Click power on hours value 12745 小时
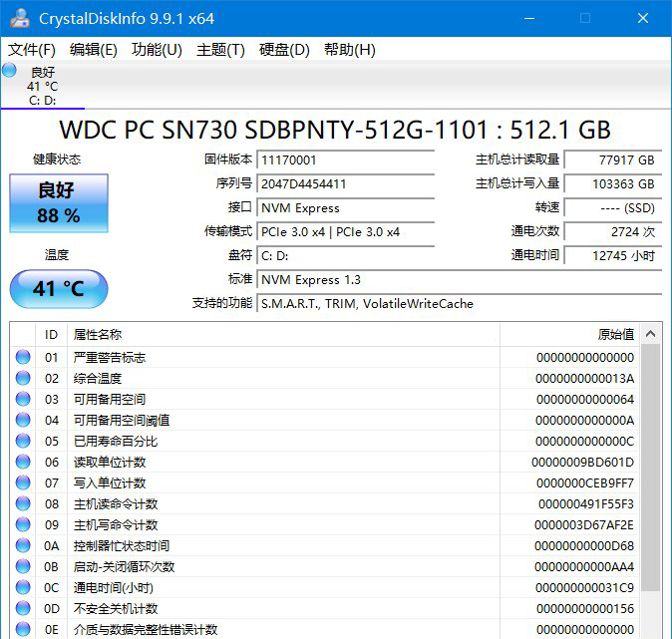This screenshot has width=672, height=639. [x=613, y=256]
